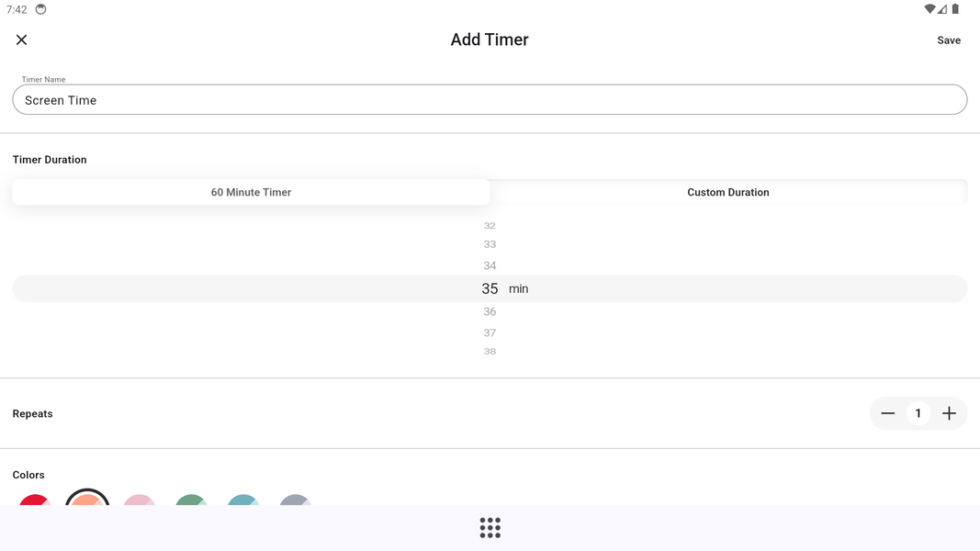Tap the cellular signal status icon
The width and height of the screenshot is (980, 551).
[941, 9]
